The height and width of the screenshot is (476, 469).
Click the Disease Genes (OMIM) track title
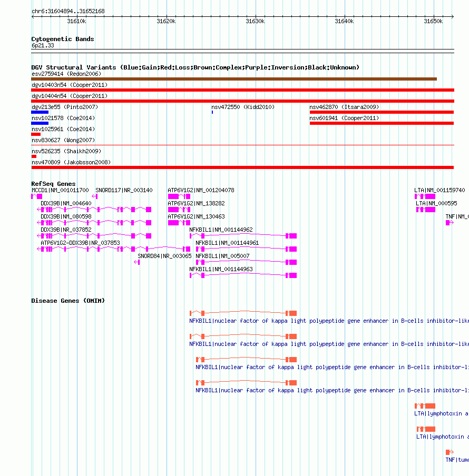coord(68,301)
